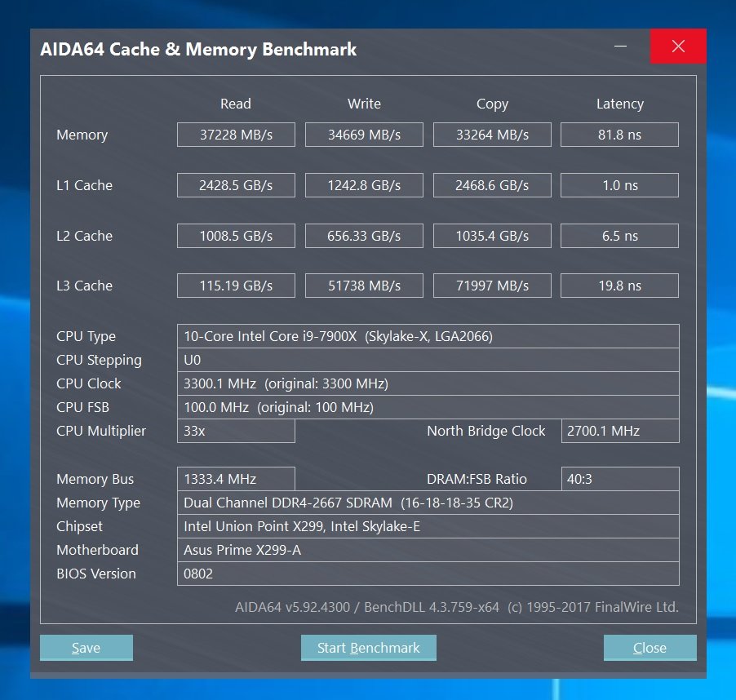Click CPU FSB field 100.0 MHz
The image size is (736, 700).
(x=428, y=407)
